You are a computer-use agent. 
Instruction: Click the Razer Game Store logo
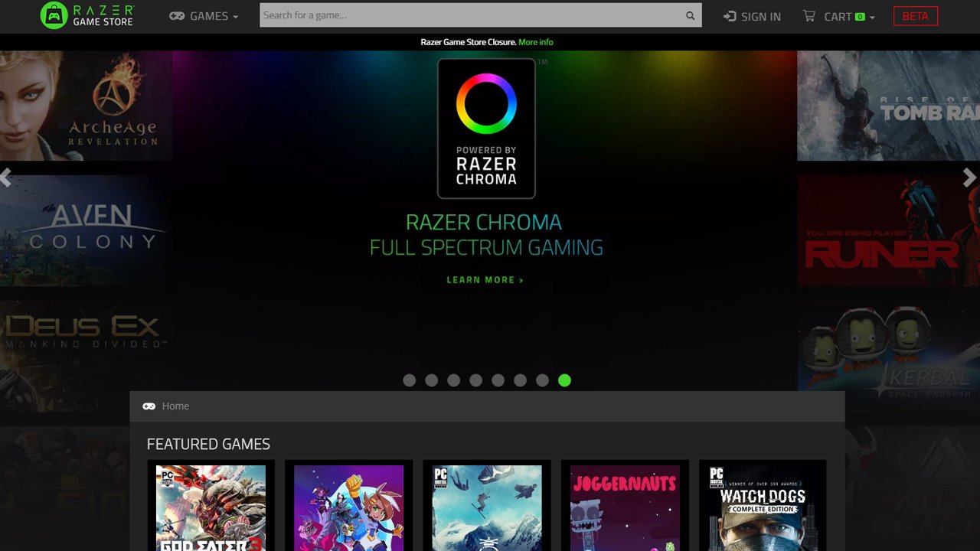[x=87, y=15]
